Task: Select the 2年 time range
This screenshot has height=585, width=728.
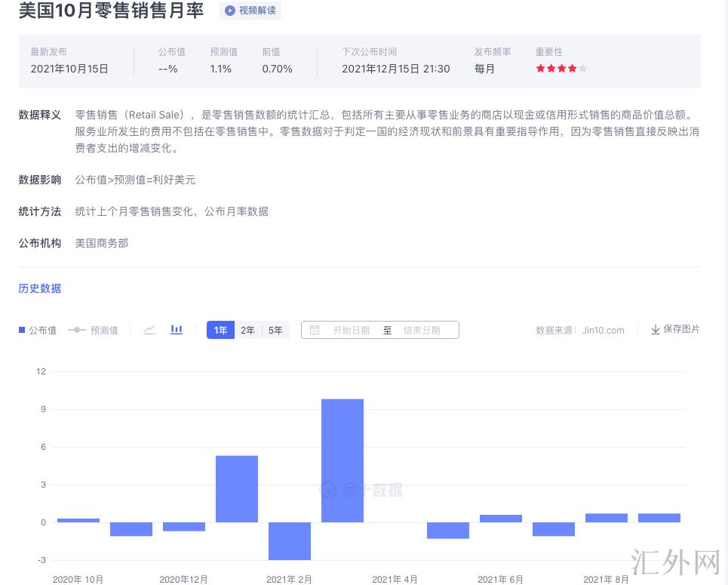Action: click(247, 330)
